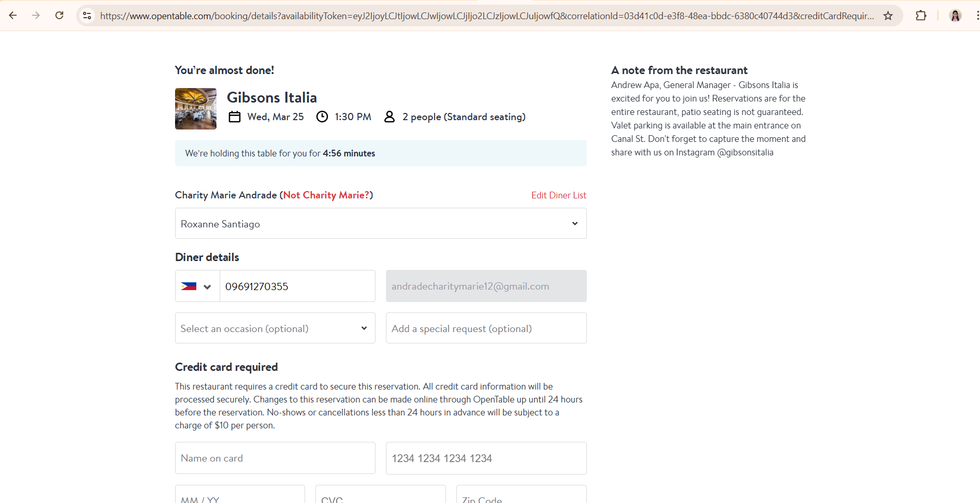Click the clock icon beside 1:30 PM
Screen dimensions: 980x503
tap(322, 117)
